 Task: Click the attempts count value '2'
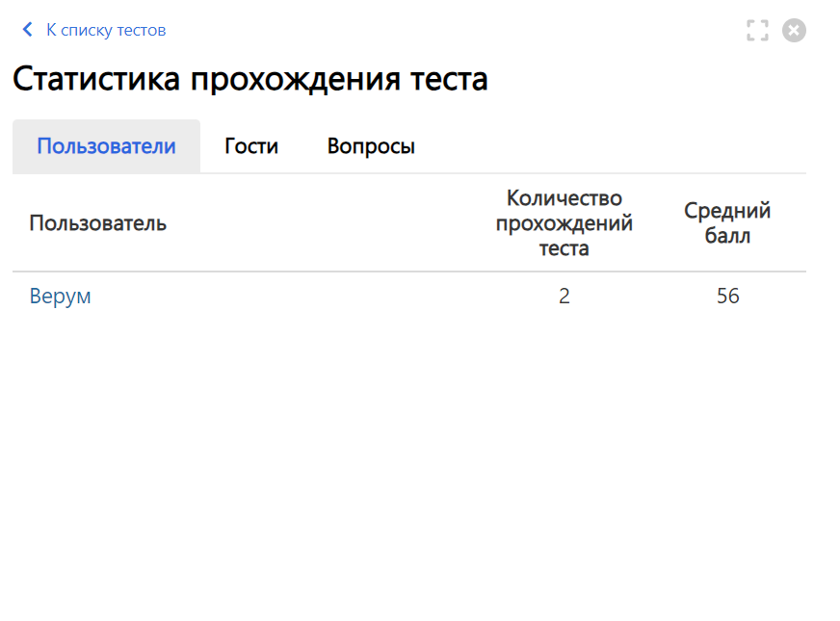tap(564, 297)
